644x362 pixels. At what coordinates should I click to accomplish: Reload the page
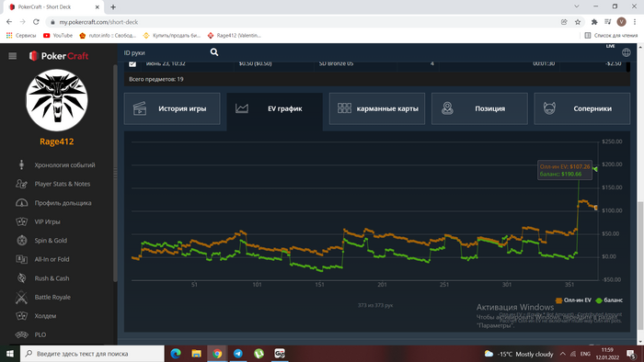(36, 22)
